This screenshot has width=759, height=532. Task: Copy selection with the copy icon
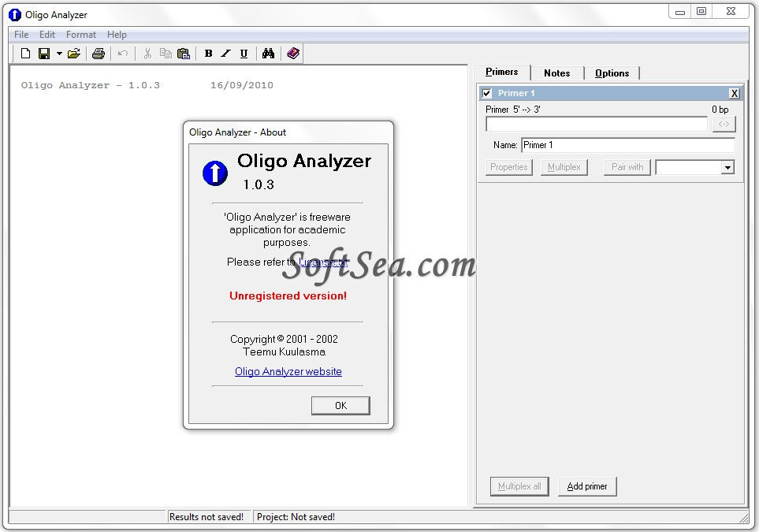pos(166,54)
